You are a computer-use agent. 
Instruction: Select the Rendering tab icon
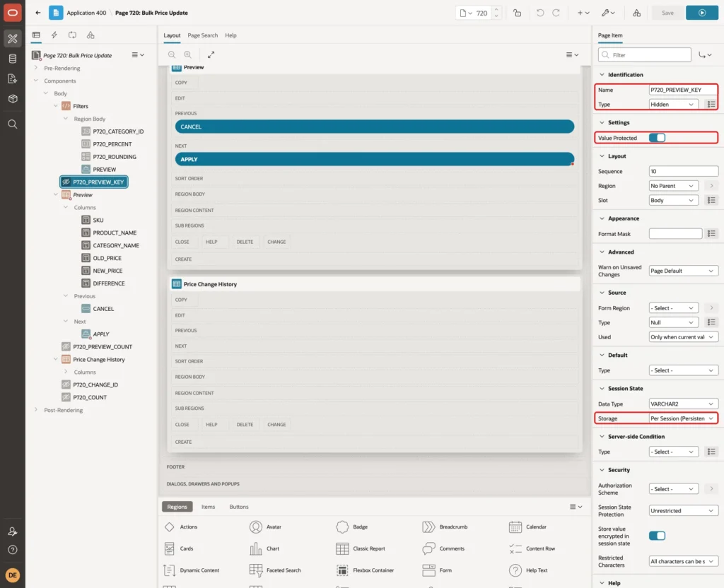[36, 35]
